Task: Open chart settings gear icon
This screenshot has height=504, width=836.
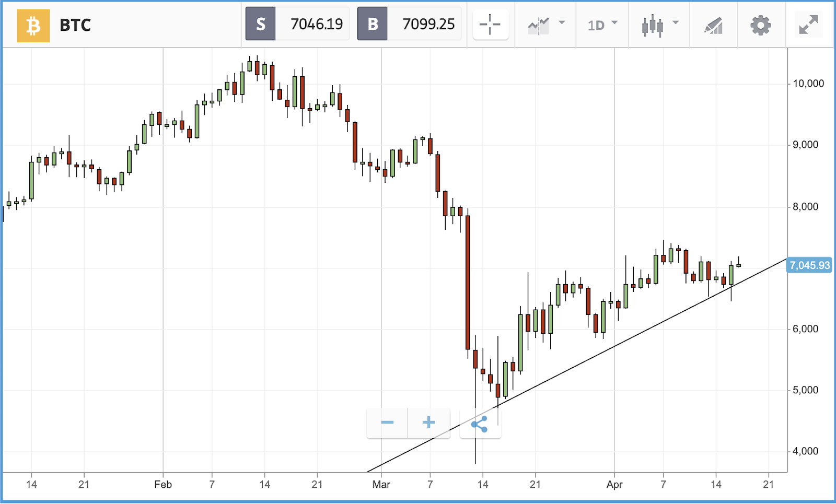Action: 760,25
